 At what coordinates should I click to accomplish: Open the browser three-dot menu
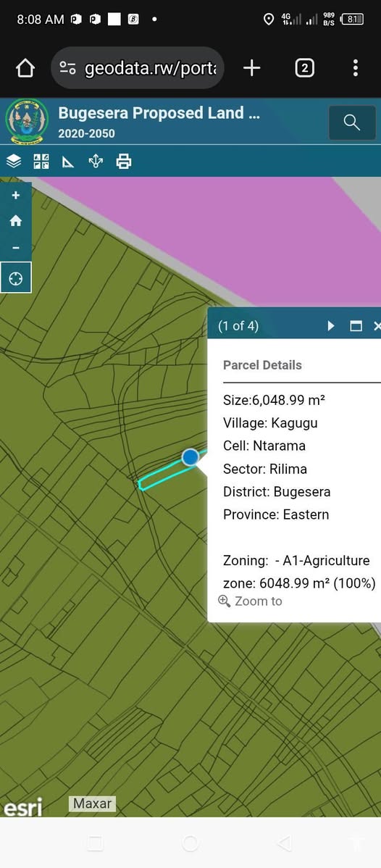(356, 68)
